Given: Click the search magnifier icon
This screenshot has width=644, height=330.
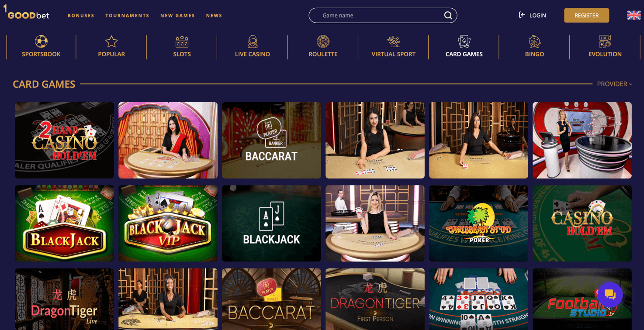Looking at the screenshot, I should tap(448, 15).
